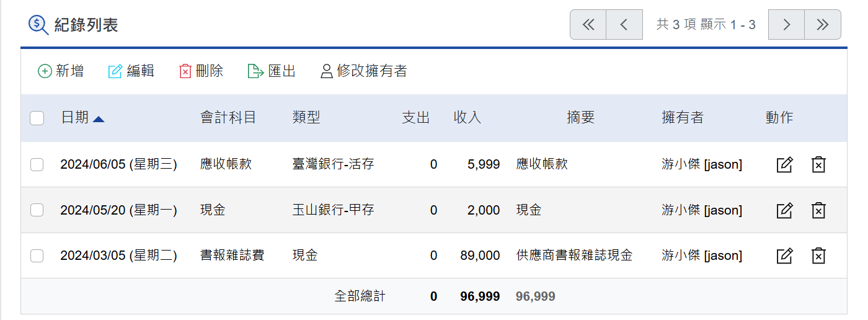Screen dimensions: 868x320
Task: Click 編輯 in the toolbar
Action: pyautogui.click(x=131, y=71)
